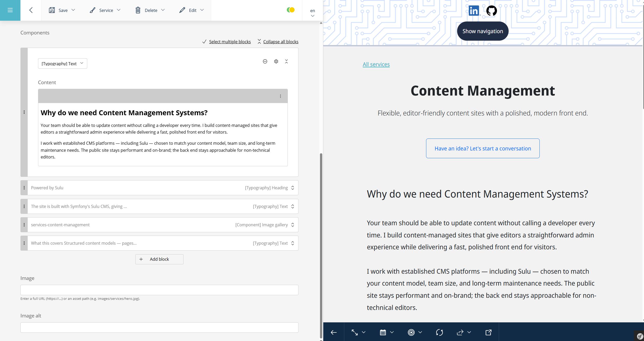Open the preview target group dropdown
The width and height of the screenshot is (644, 341).
[415, 332]
